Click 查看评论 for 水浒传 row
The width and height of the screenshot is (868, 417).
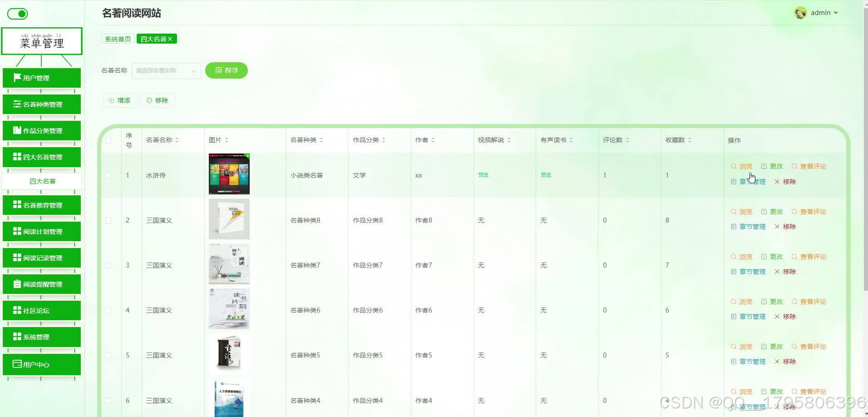pos(809,166)
